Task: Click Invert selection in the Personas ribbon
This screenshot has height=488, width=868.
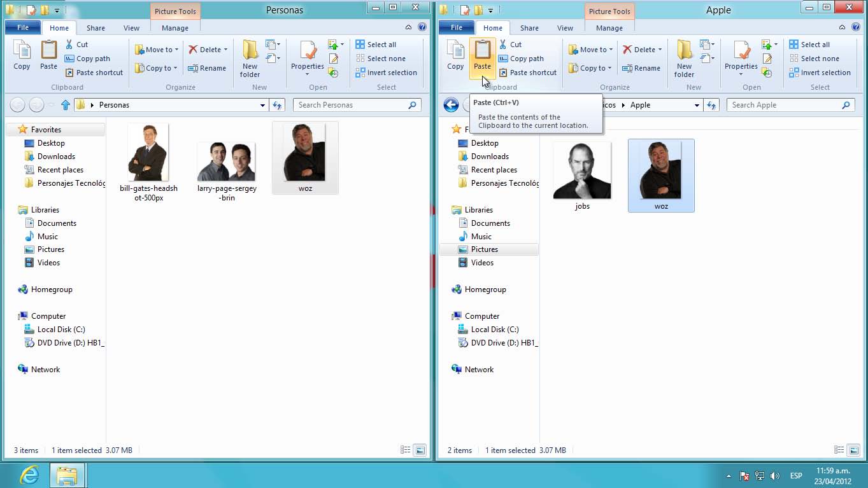Action: (386, 73)
